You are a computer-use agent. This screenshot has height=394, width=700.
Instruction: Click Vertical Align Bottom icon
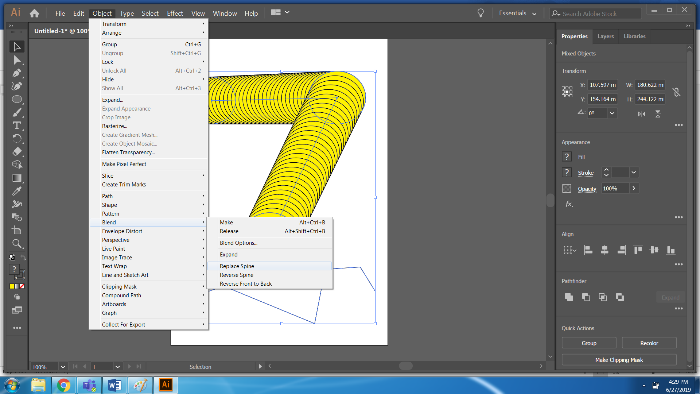point(671,250)
